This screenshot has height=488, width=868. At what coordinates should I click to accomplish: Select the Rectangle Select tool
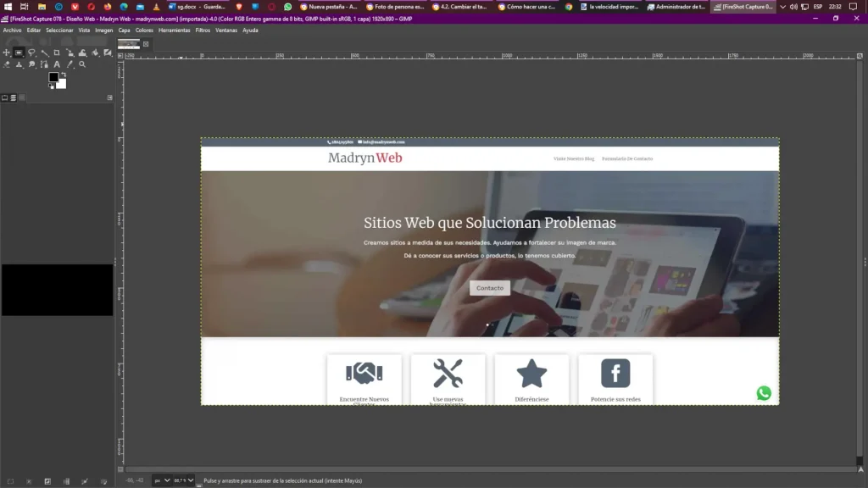click(19, 53)
